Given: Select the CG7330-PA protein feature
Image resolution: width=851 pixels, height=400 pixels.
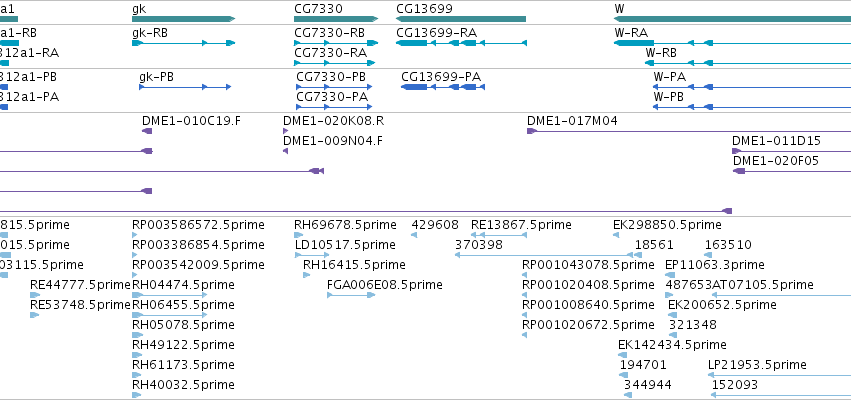Looking at the screenshot, I should point(334,107).
